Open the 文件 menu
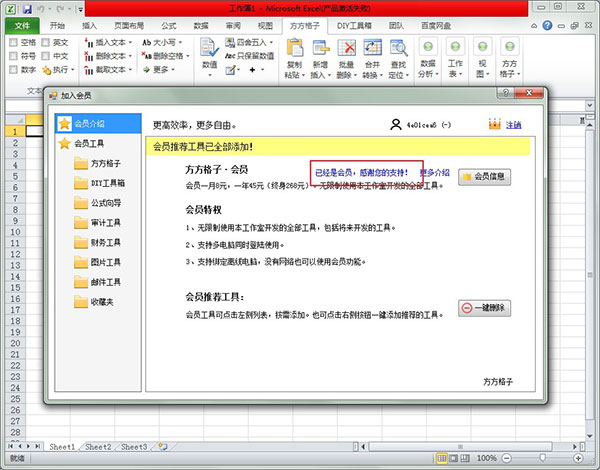600x470 pixels. (x=22, y=26)
